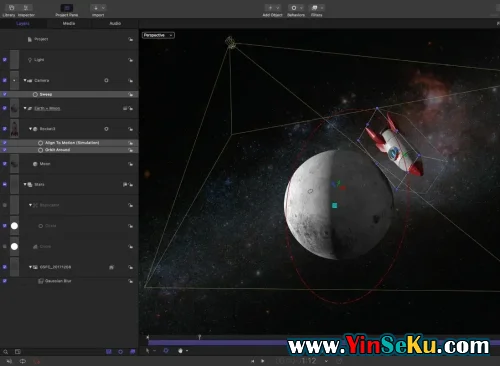This screenshot has width=500, height=366.
Task: Open the Perspective camera view dropdown
Action: 158,35
